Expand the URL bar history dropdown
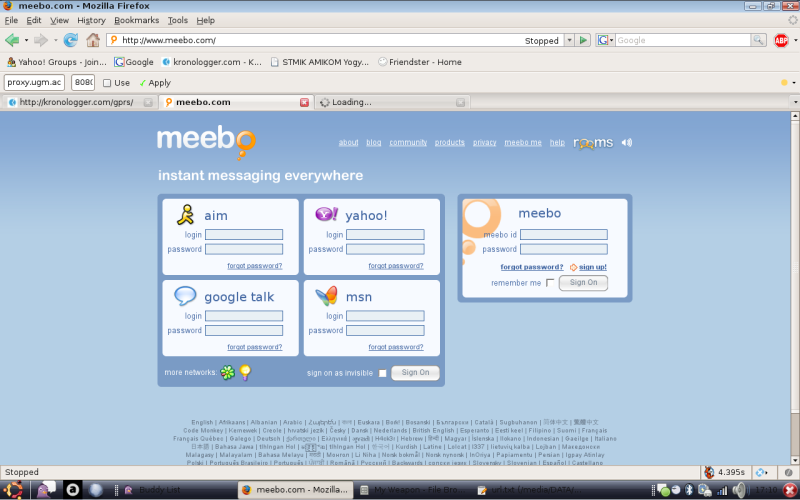Viewport: 800px width, 500px height. pos(569,40)
